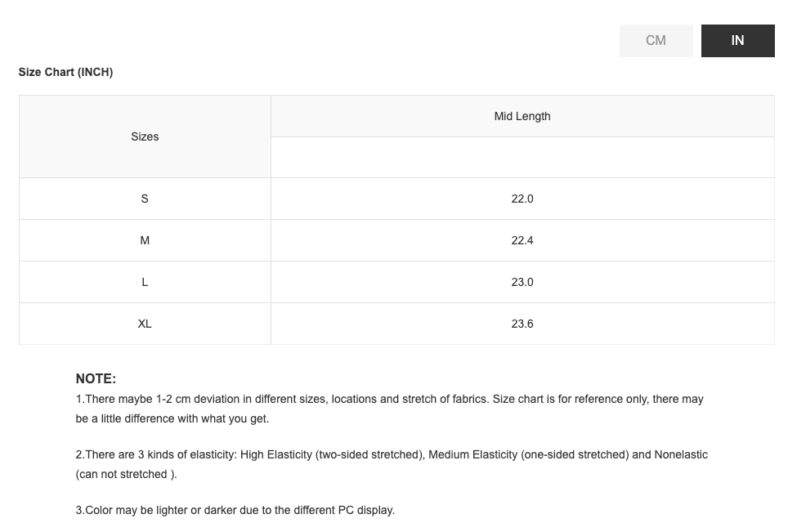Select the L size row label
The image size is (788, 532).
pos(145,282)
